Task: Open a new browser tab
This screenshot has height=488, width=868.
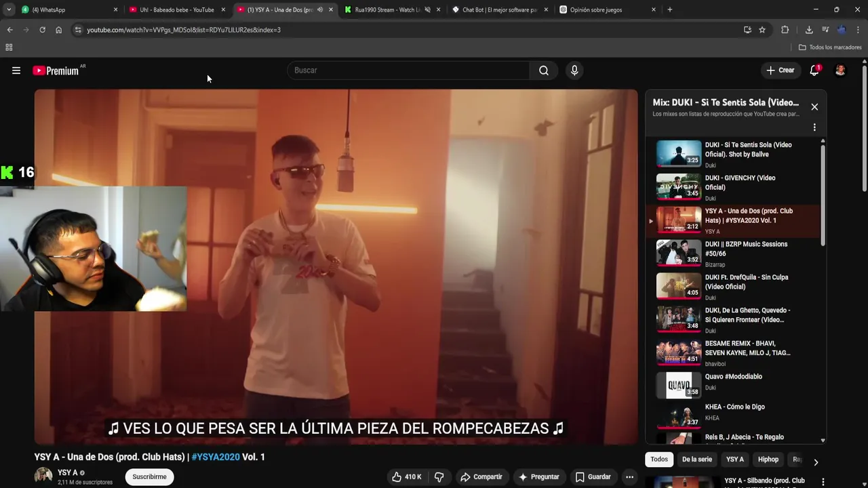Action: (669, 9)
